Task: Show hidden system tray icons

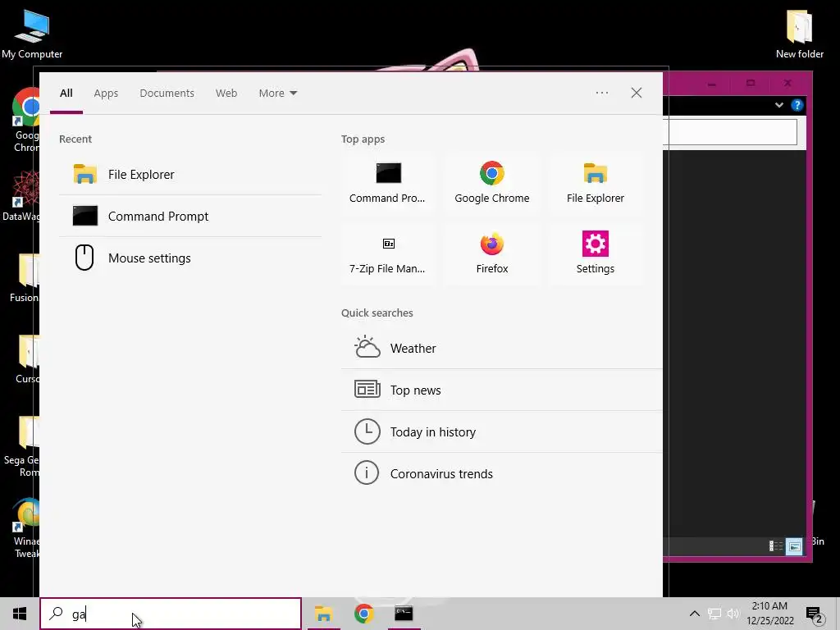Action: 694,614
